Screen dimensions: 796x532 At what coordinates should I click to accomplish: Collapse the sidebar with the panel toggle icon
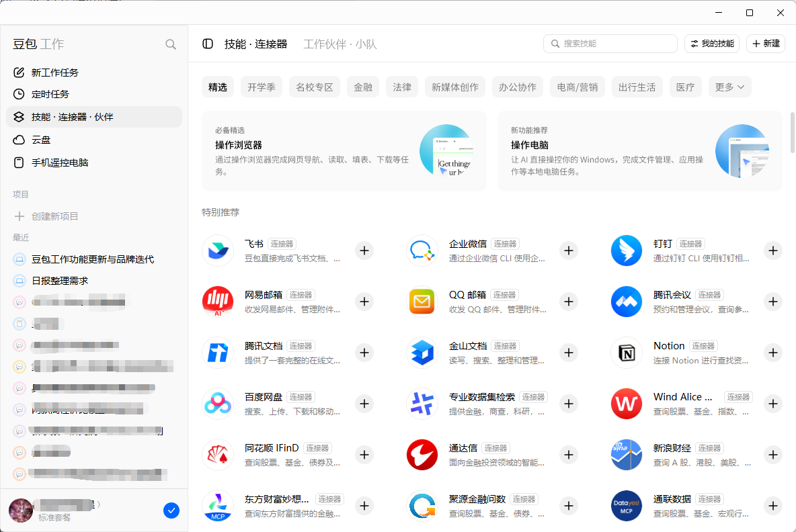(x=208, y=44)
